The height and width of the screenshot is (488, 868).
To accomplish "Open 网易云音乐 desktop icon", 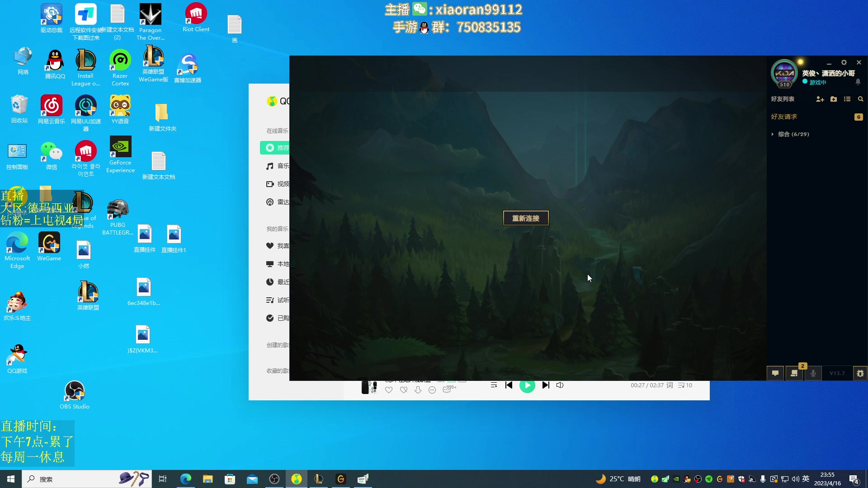I will (x=52, y=110).
